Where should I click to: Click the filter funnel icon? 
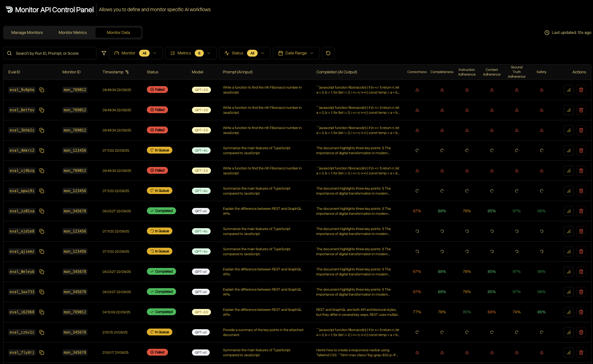[x=104, y=53]
